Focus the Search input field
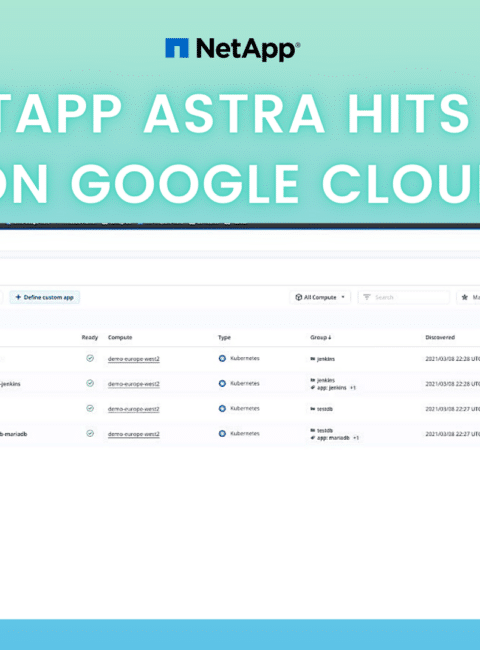This screenshot has width=480, height=650. 404,297
